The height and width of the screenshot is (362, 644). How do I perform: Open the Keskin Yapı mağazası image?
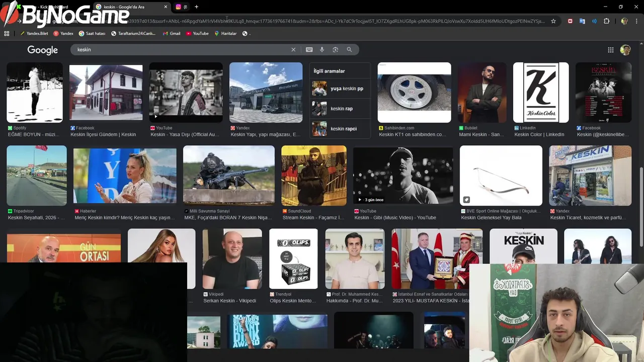point(266,93)
